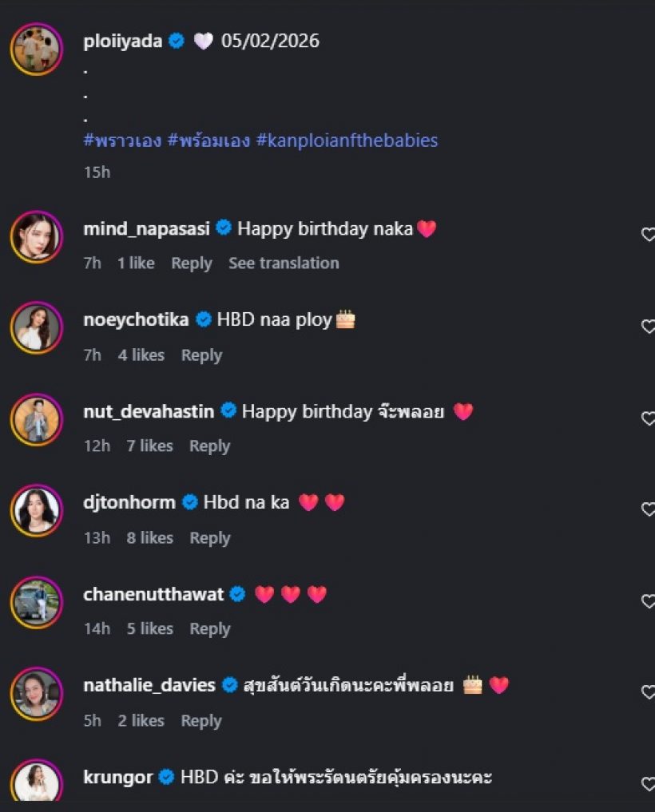Open chanenutthawat's profile avatar
The height and width of the screenshot is (812, 655).
click(x=37, y=602)
